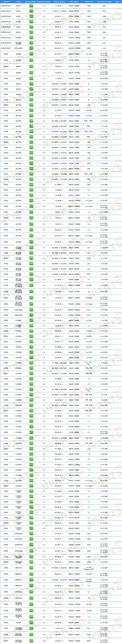122x644 pixels.
Task: Click fuel icon in Corsa 40kW / 54KM row
Action: [31, 363]
